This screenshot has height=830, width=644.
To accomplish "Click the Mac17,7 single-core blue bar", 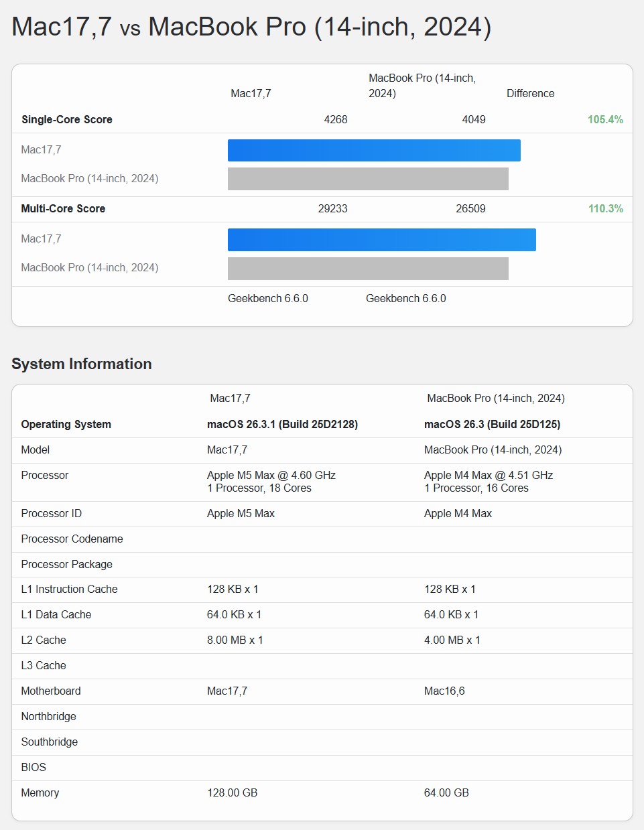I will [374, 150].
